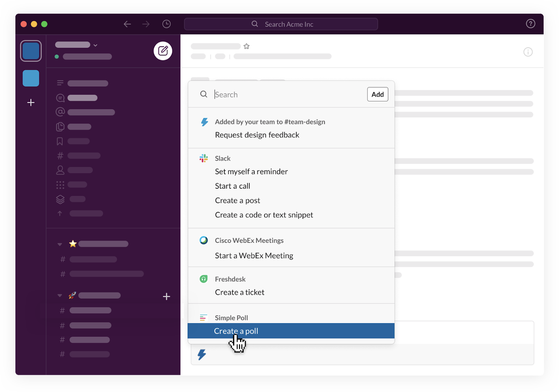Compose a new message

(163, 51)
